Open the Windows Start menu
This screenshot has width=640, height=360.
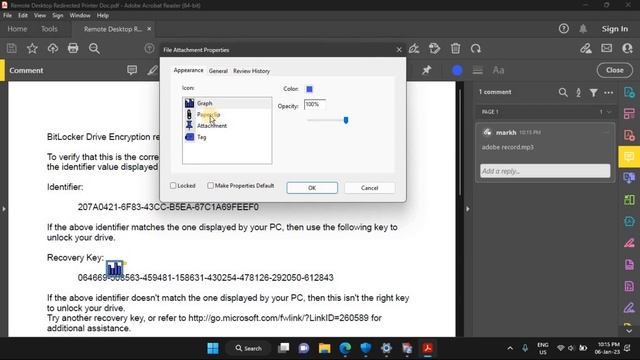(x=213, y=348)
